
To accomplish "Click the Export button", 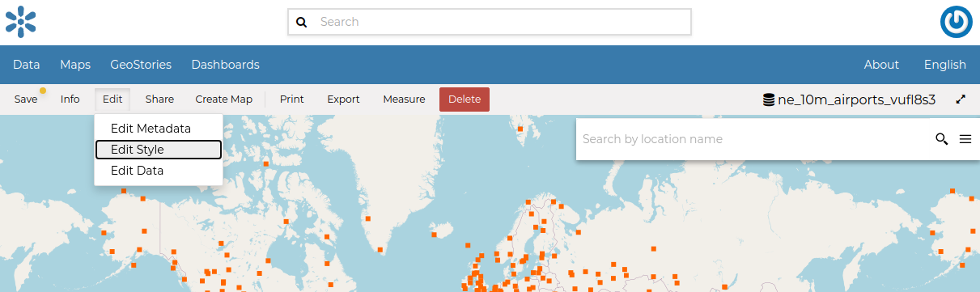I will [343, 99].
